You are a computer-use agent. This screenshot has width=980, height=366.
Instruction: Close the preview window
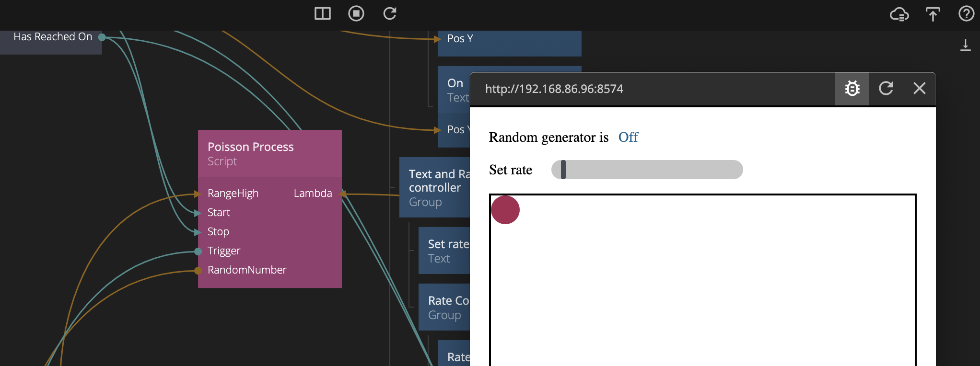coord(919,89)
